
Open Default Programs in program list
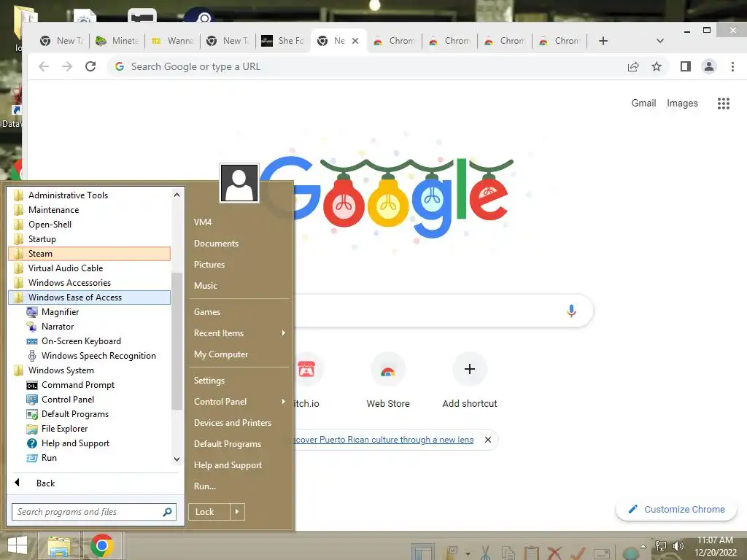point(68,414)
